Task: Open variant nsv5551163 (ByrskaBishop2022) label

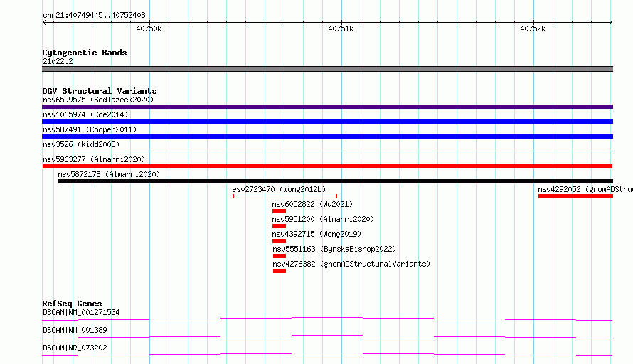Action: point(334,249)
